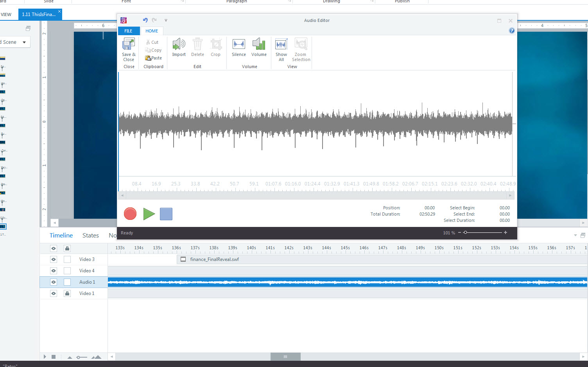This screenshot has height=367, width=588.
Task: Open Audio Editor help icon
Action: 512,31
